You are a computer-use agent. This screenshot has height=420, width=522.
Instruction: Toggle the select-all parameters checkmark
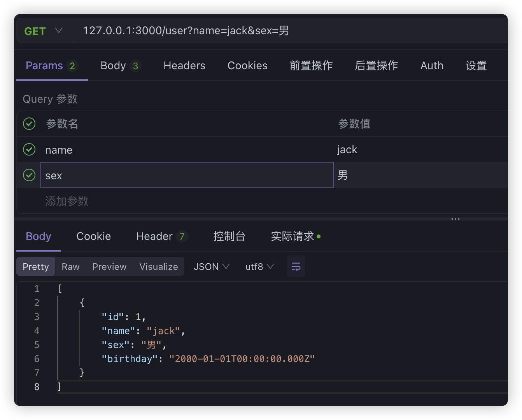coord(29,123)
